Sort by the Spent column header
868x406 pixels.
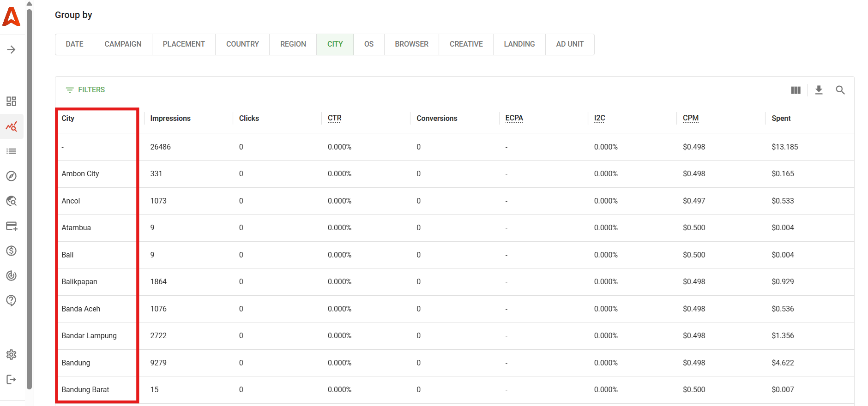coord(781,119)
